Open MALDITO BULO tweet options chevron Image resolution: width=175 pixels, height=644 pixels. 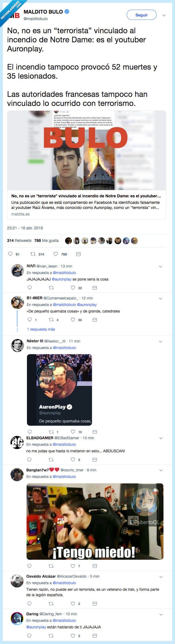[164, 15]
